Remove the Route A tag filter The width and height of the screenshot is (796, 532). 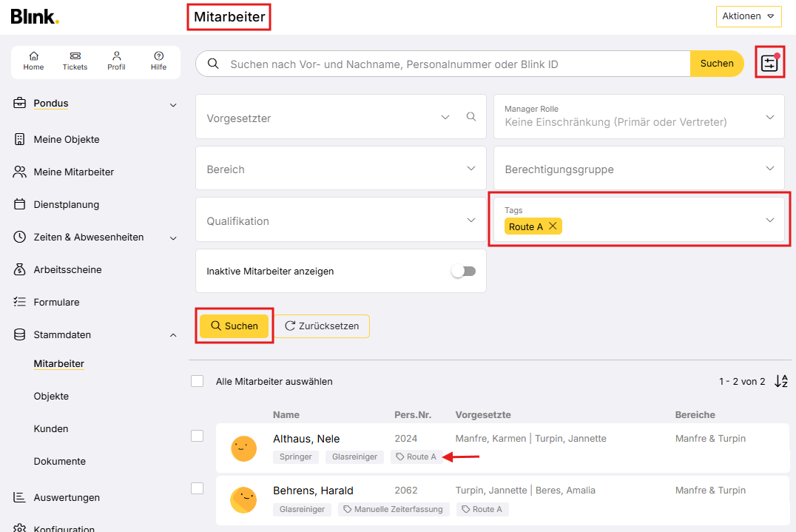click(x=553, y=226)
